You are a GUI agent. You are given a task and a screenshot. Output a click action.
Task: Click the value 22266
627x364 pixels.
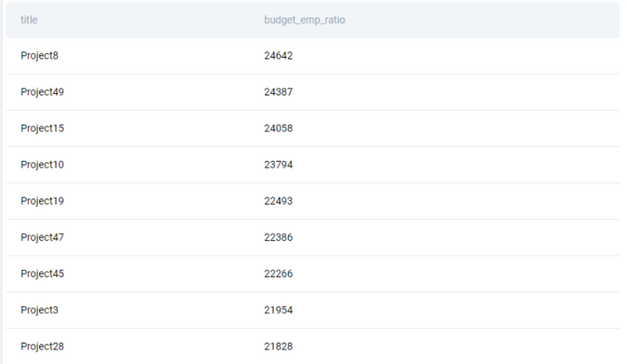(278, 273)
